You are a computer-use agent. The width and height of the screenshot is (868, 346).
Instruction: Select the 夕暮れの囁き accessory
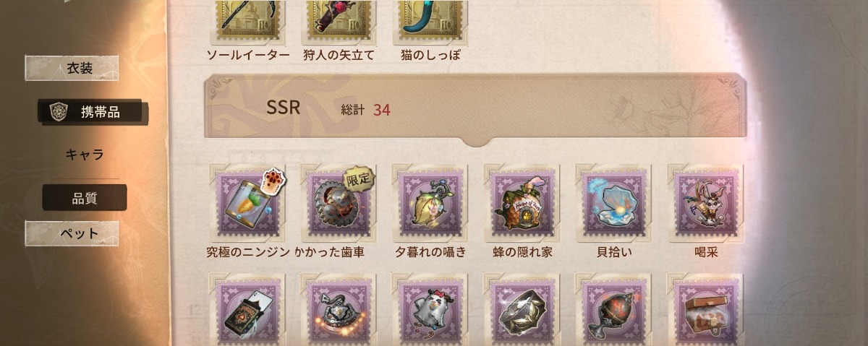pos(430,204)
